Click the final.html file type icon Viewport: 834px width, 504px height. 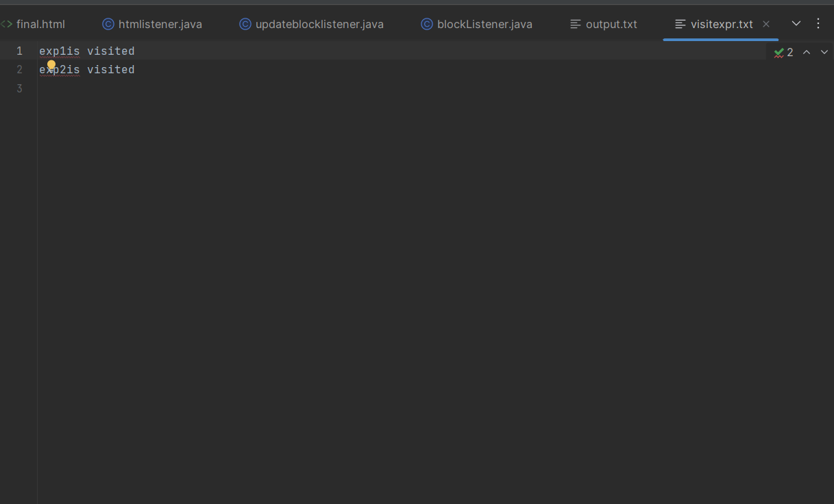click(x=6, y=24)
